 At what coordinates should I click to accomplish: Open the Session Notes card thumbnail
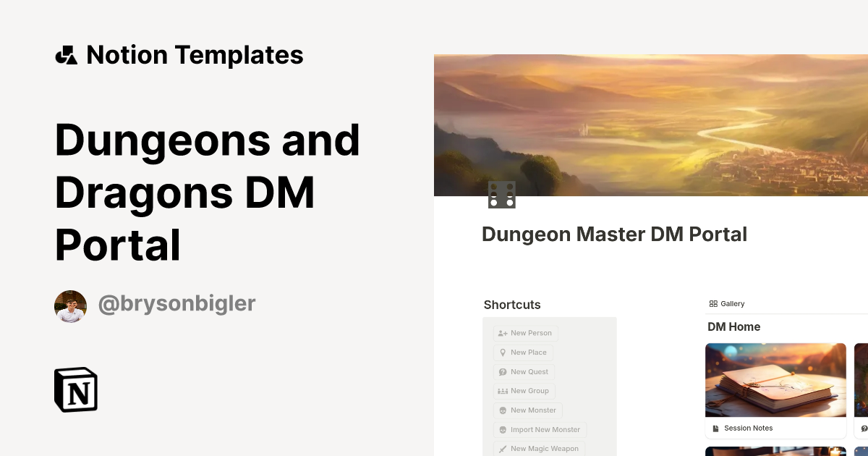coord(775,380)
